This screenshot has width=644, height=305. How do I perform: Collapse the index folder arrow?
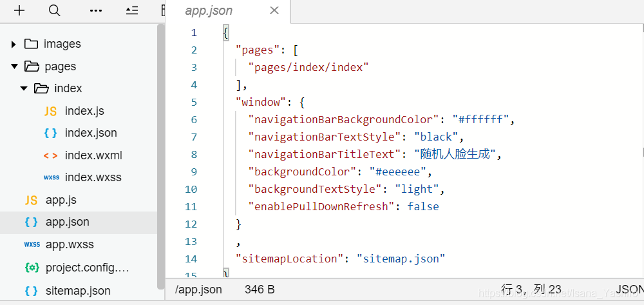click(x=24, y=88)
